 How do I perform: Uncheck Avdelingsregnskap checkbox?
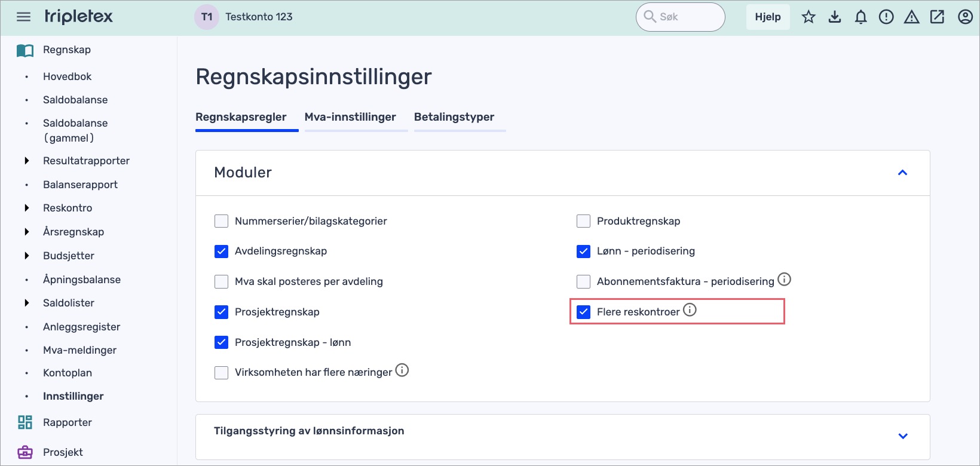click(221, 252)
